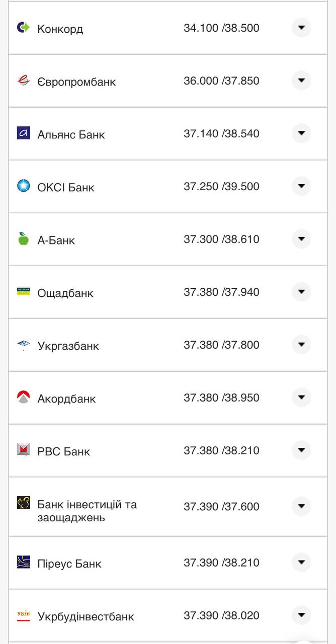Click the А-Банк green apple icon
Screen dimensions: 336x644
pyautogui.click(x=23, y=239)
